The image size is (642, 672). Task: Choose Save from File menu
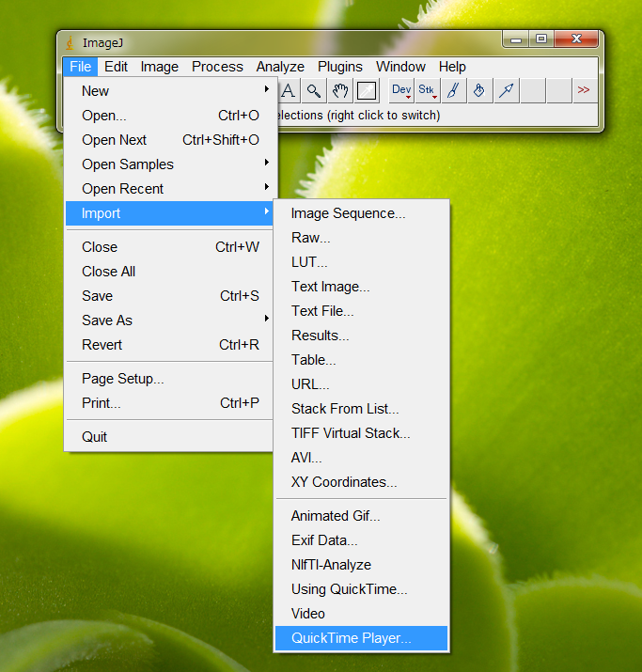169,296
